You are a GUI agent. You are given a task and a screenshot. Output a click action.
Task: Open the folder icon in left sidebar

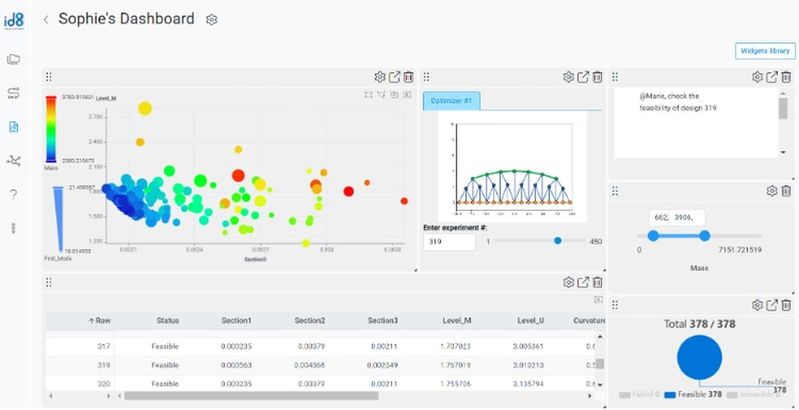(x=13, y=59)
